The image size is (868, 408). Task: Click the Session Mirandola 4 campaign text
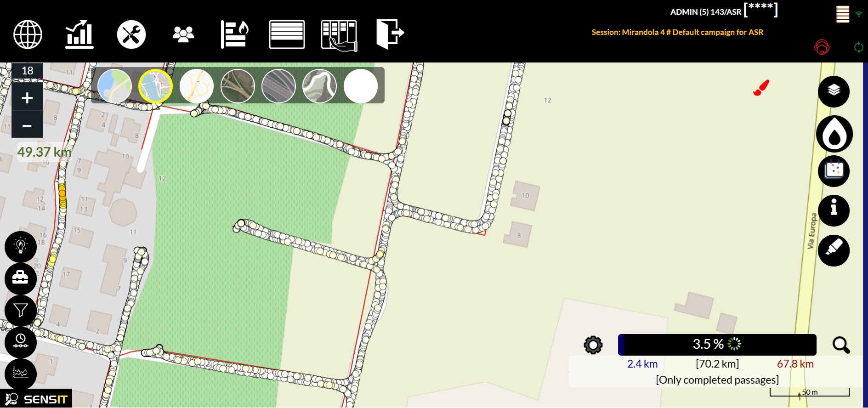click(677, 32)
